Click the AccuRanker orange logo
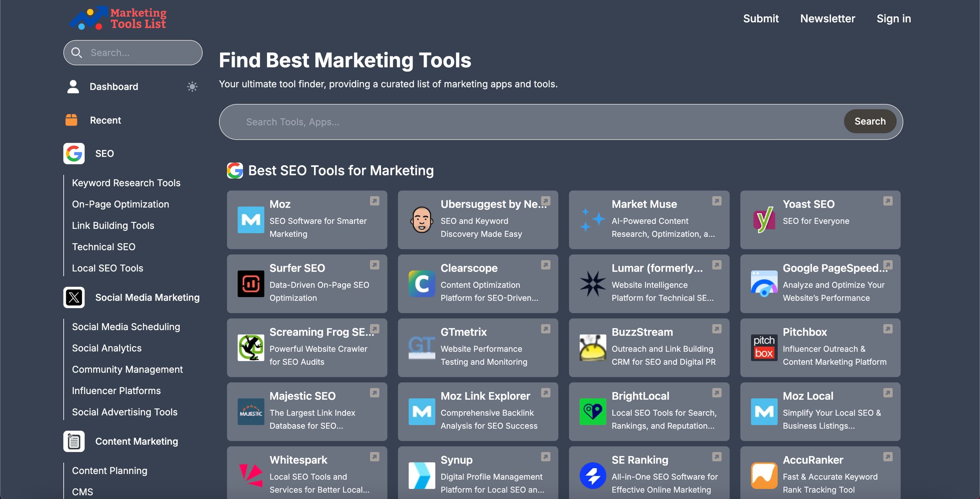This screenshot has height=499, width=980. coord(764,476)
